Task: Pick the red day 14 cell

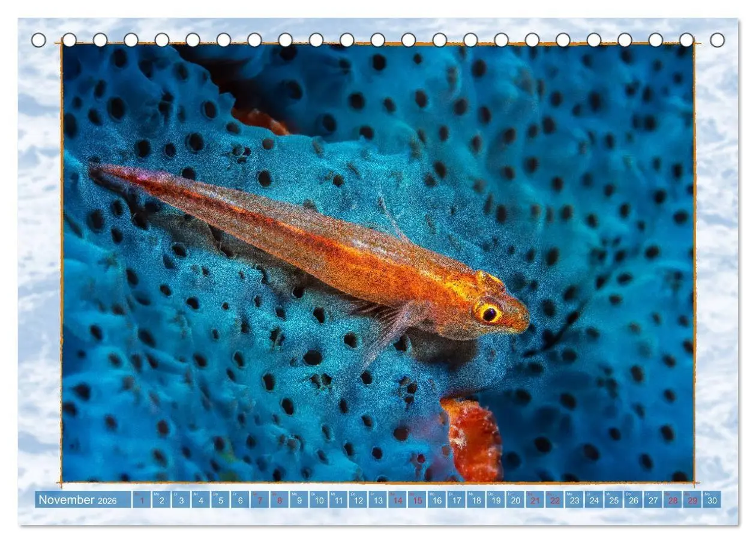Action: point(398,500)
